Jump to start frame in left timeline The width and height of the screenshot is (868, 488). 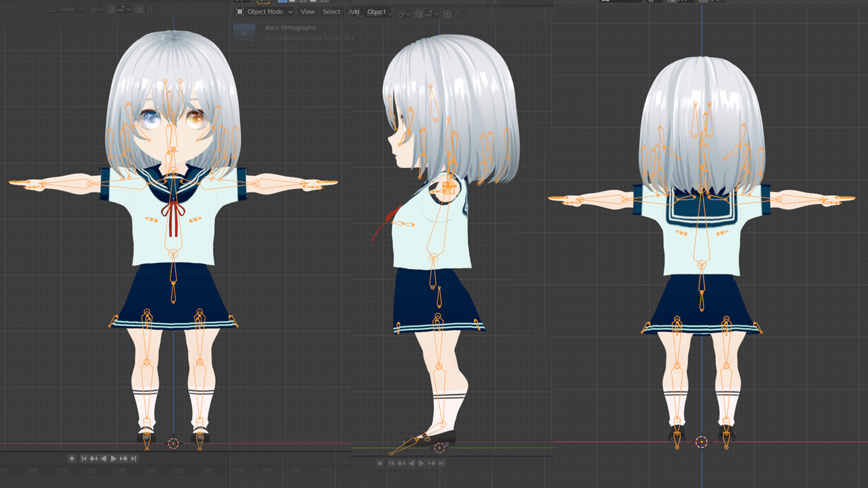pos(84,459)
